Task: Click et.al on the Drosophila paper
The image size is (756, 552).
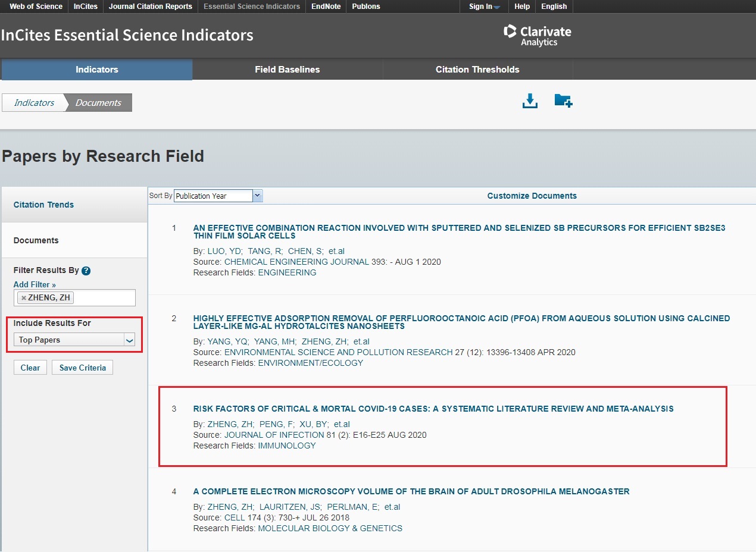Action: click(x=392, y=507)
